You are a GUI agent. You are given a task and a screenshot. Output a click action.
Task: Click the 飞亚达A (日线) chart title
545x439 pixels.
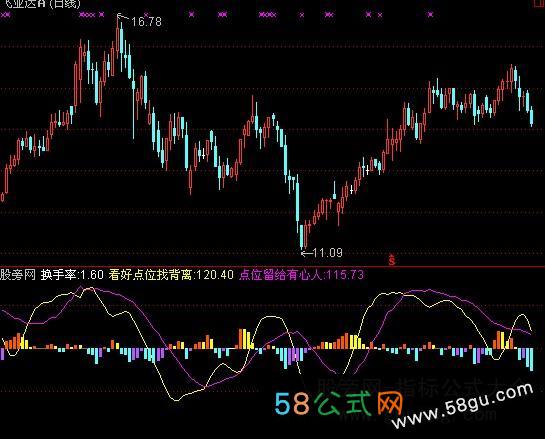click(41, 3)
